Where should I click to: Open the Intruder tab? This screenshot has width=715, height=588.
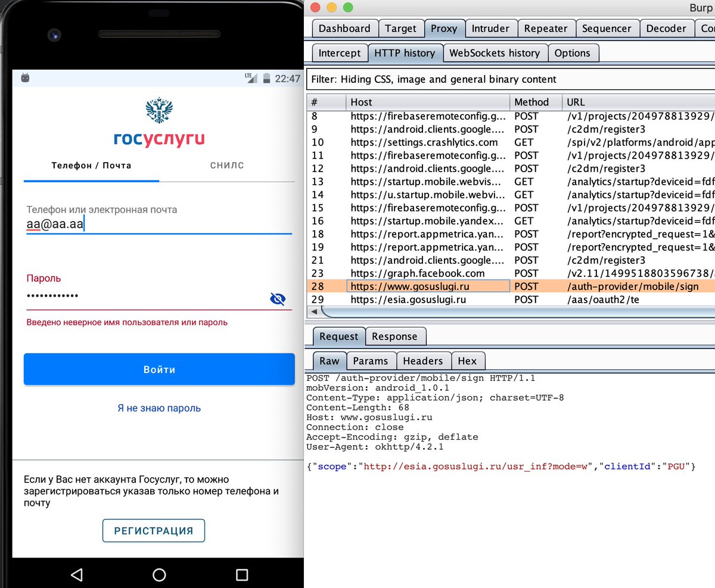point(490,29)
